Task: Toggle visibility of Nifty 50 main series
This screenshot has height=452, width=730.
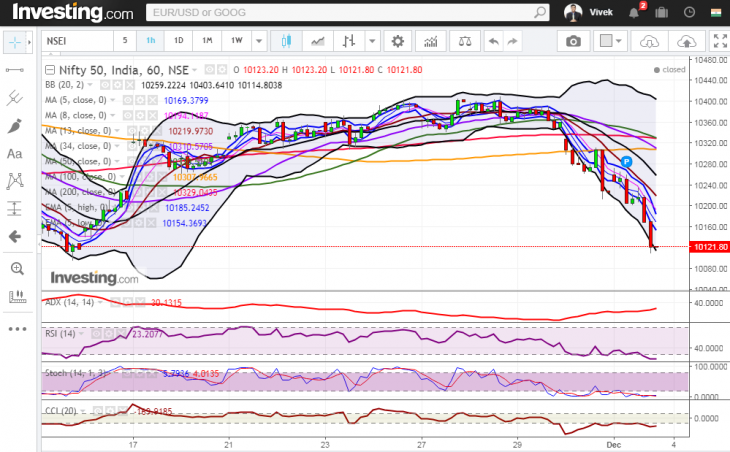Action: [210, 70]
